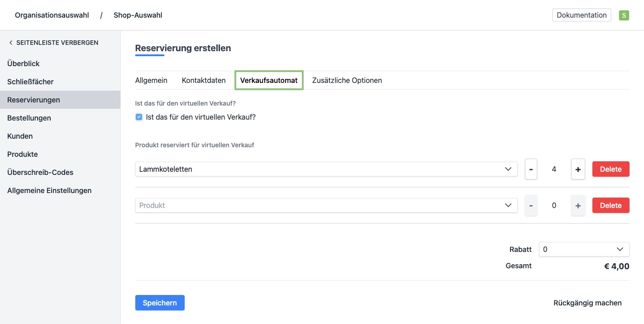644x324 pixels.
Task: Open the Dokumentation link
Action: [x=581, y=15]
